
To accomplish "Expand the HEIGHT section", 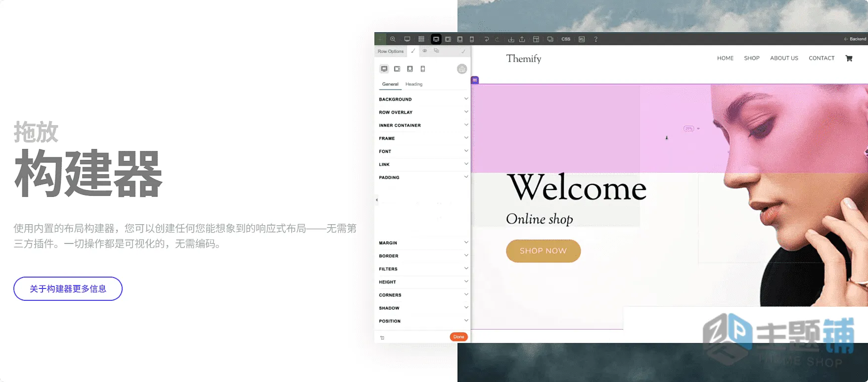I will 423,282.
